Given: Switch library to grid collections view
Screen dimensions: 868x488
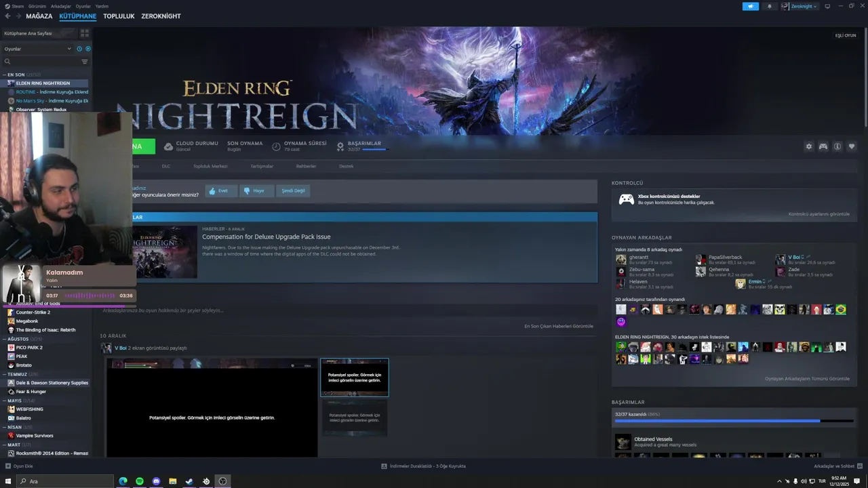Looking at the screenshot, I should [85, 33].
